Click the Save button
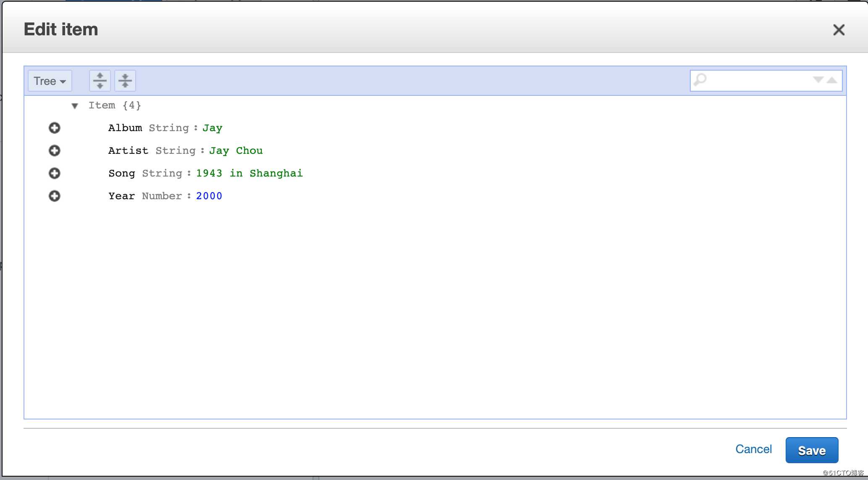 pyautogui.click(x=813, y=449)
